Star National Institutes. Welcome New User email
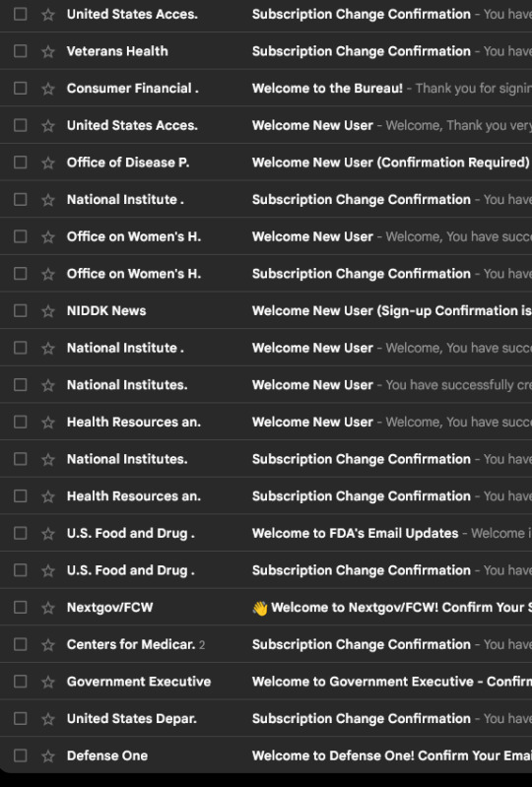The image size is (532, 787). tap(48, 386)
